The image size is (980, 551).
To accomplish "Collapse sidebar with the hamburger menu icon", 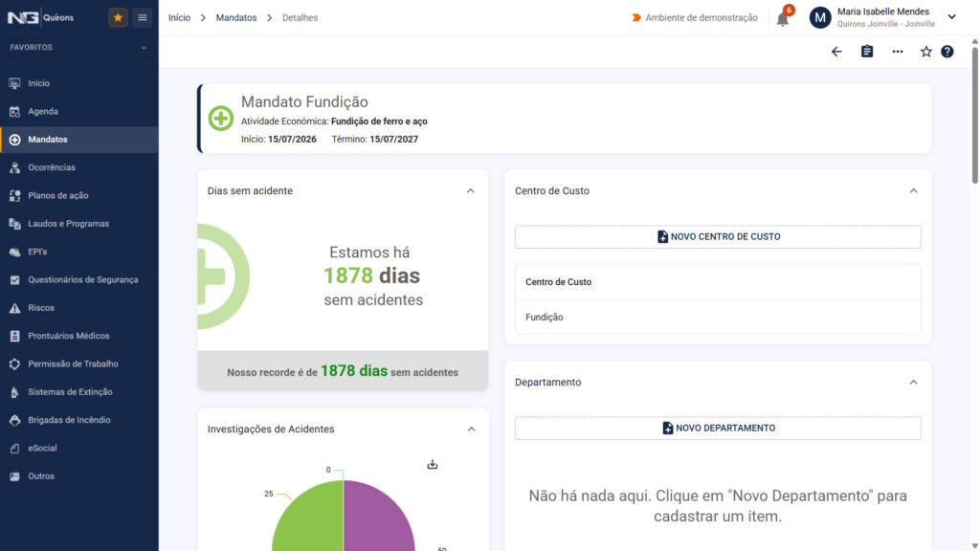I will [143, 17].
